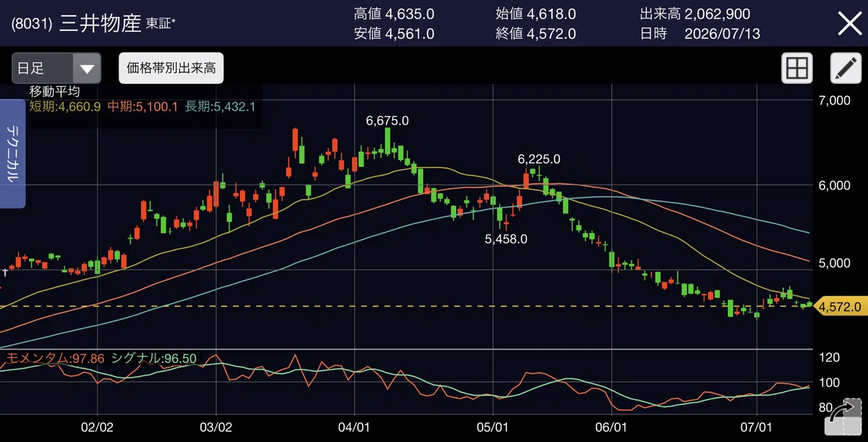Tap the 03/02 date axis label

pyautogui.click(x=215, y=427)
